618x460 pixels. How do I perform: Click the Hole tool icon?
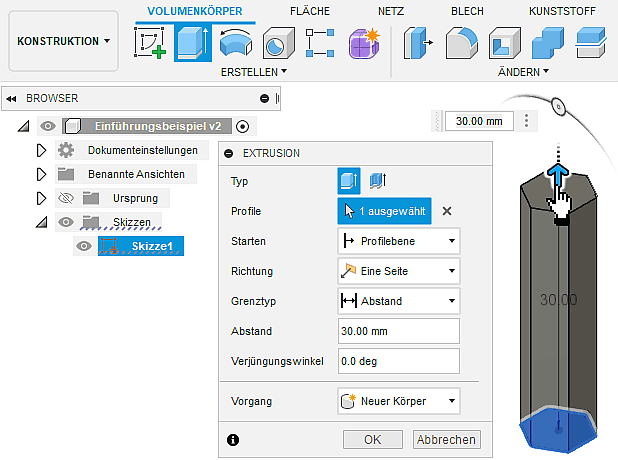[277, 43]
